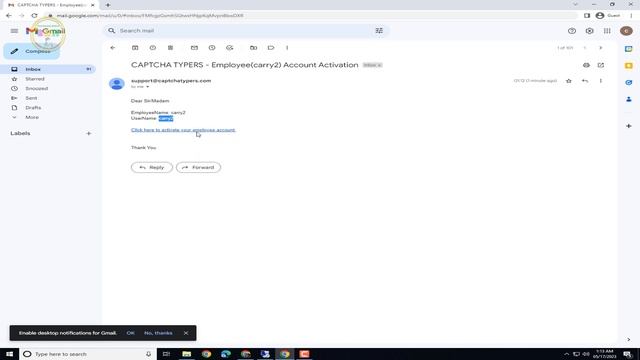Screen dimensions: 640x360
Task: Open a new browser tab
Action: point(108,5)
